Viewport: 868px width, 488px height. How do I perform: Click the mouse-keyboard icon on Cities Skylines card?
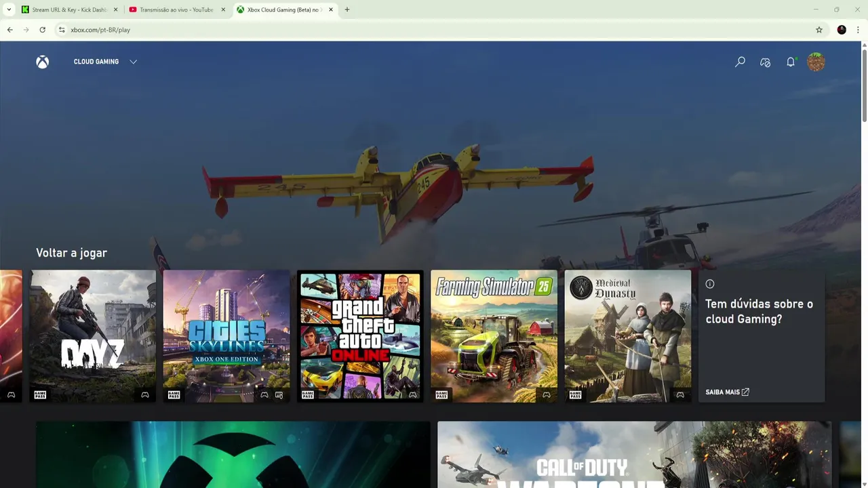coord(279,394)
